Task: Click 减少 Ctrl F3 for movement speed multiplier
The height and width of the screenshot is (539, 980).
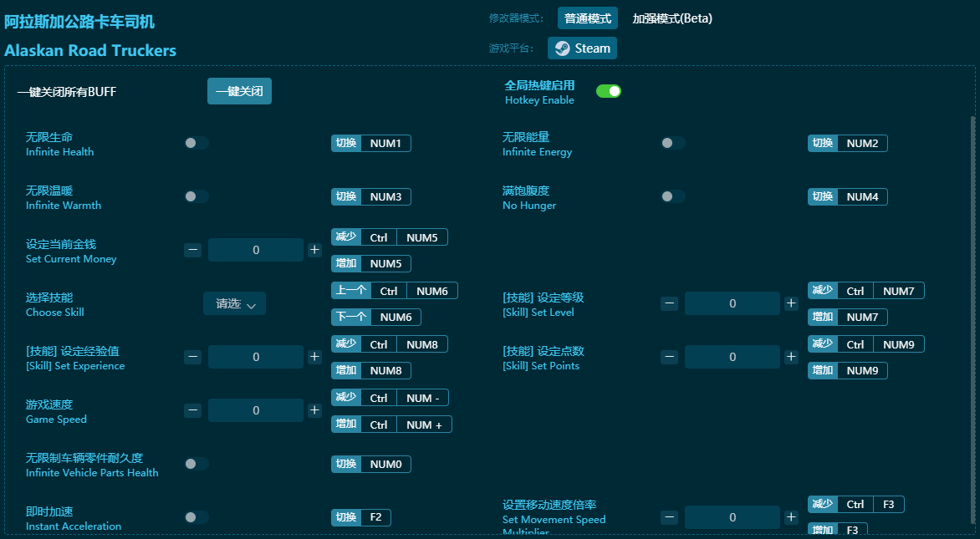Action: pos(855,504)
